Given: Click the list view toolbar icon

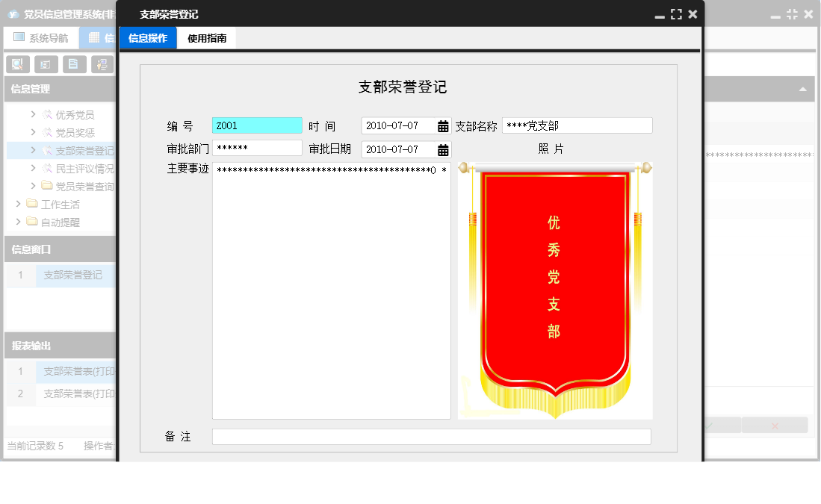Looking at the screenshot, I should (x=46, y=64).
